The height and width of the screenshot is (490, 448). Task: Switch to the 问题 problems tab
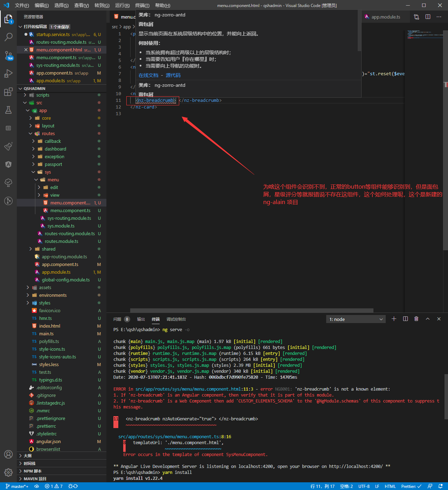(121, 319)
